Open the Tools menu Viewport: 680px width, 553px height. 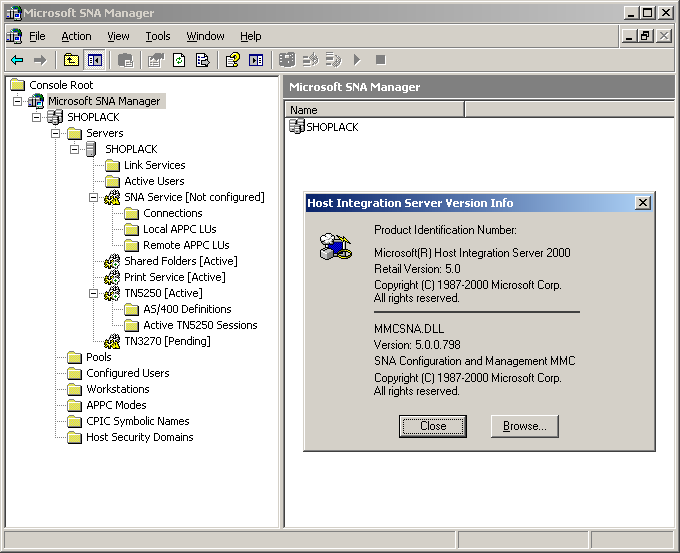(x=158, y=36)
